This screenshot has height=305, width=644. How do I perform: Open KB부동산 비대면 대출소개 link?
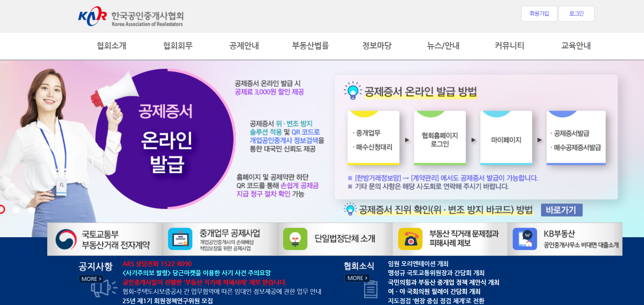pyautogui.click(x=565, y=239)
